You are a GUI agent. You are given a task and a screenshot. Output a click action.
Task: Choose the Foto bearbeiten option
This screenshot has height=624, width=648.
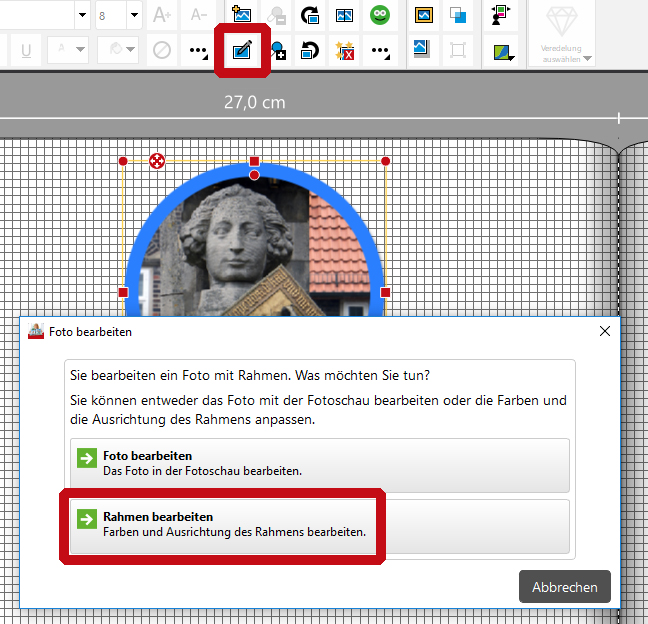pos(320,464)
